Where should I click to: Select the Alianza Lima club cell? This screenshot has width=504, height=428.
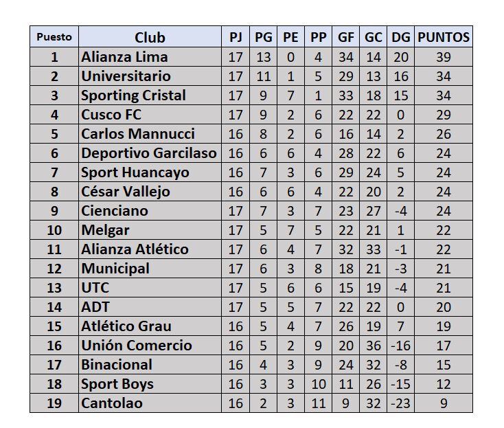tap(124, 56)
